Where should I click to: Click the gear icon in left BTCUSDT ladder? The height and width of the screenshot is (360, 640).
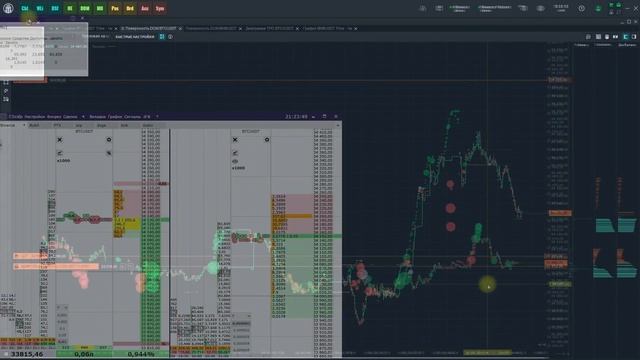tap(109, 140)
